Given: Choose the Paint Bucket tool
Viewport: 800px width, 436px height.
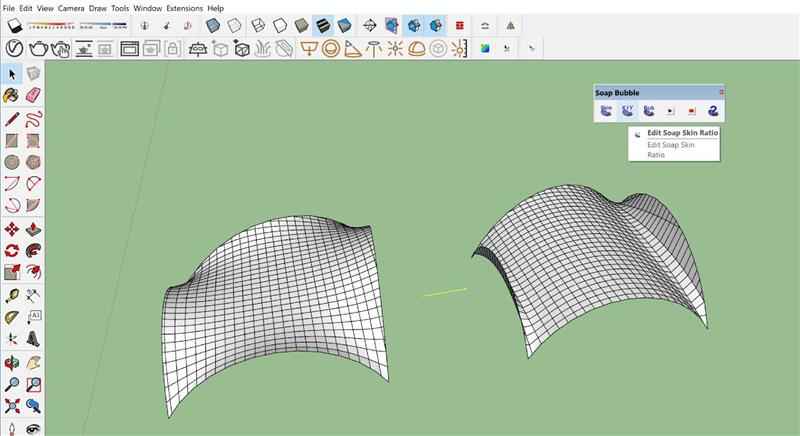Looking at the screenshot, I should click(x=12, y=95).
